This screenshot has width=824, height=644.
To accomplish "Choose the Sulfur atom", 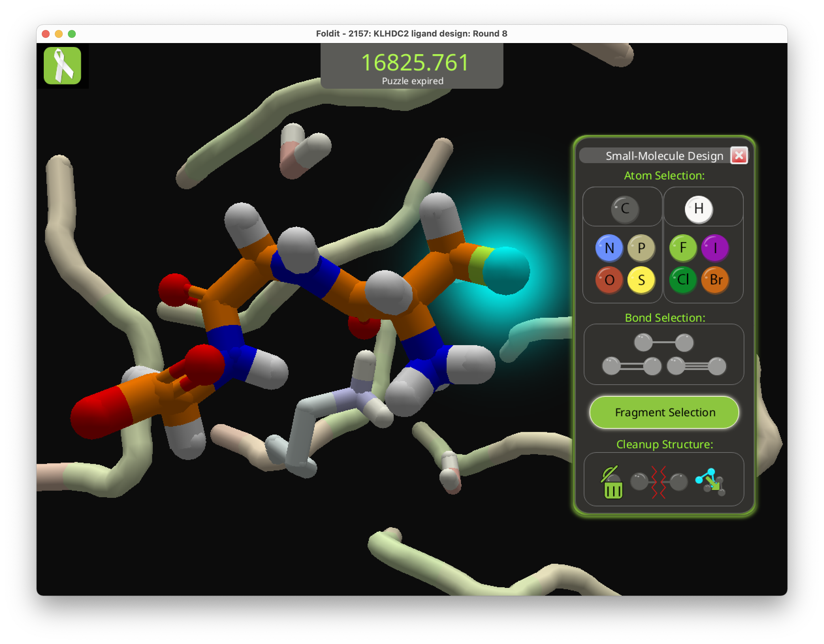I will pos(641,280).
